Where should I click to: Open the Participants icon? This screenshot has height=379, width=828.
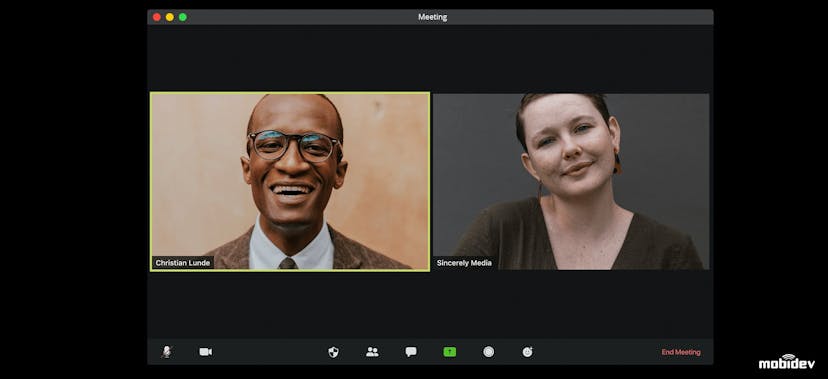click(x=372, y=352)
